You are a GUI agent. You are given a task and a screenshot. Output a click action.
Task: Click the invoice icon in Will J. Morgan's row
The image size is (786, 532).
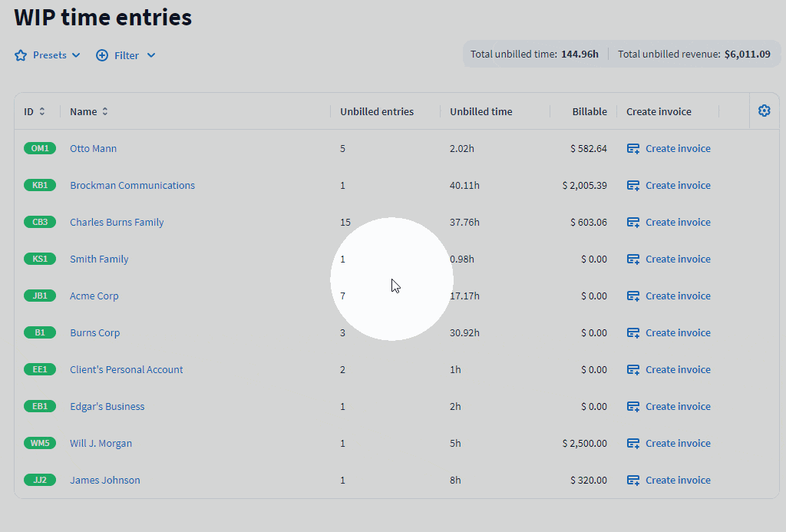click(633, 444)
